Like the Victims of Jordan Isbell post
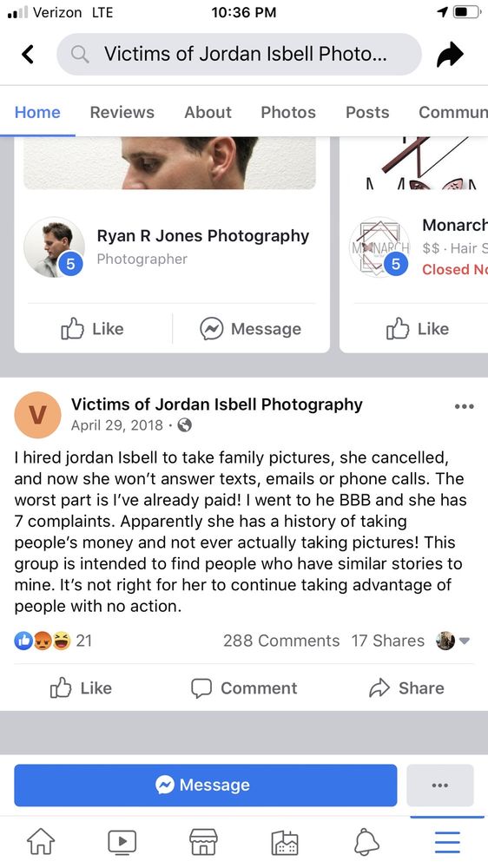Screen dimensions: 488x868 (81, 688)
